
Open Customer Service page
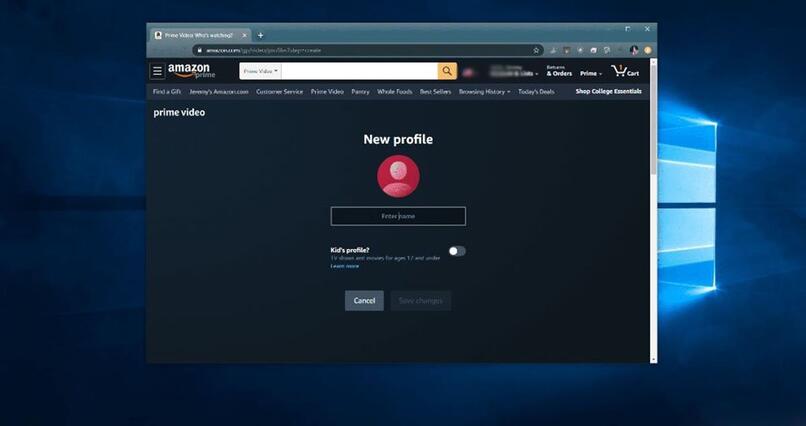coord(279,92)
